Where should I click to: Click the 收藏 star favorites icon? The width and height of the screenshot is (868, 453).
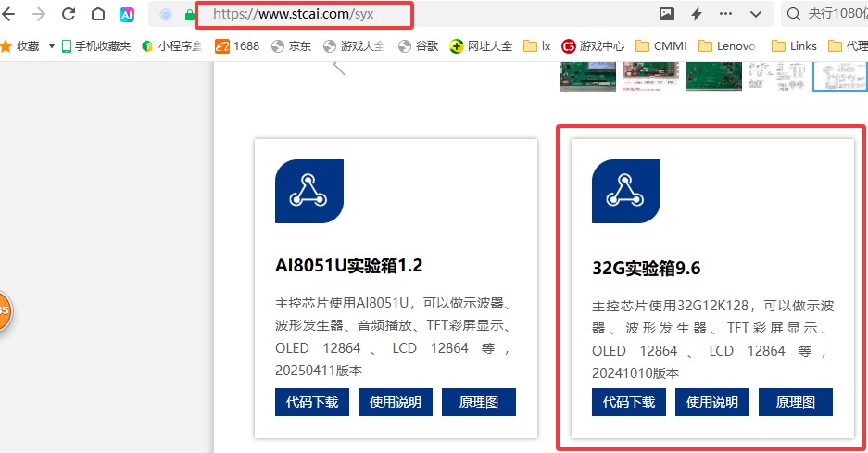pos(6,46)
